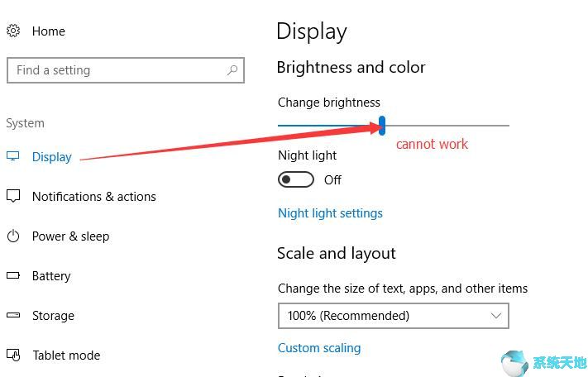Image resolution: width=588 pixels, height=377 pixels.
Task: Click the Home gear icon
Action: click(13, 31)
